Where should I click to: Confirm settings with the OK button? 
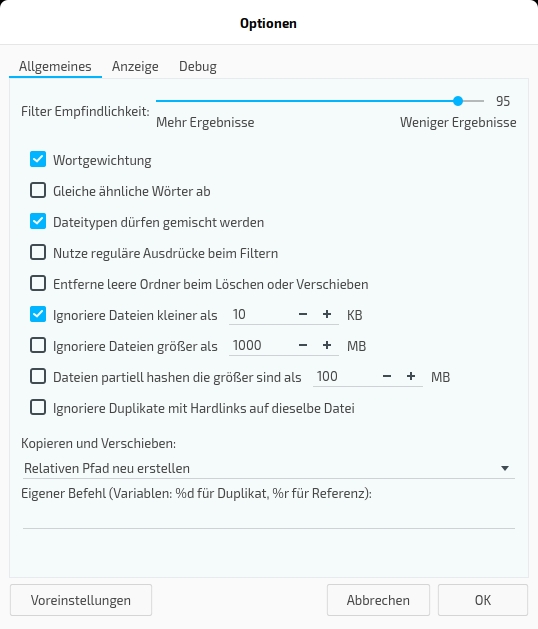[483, 600]
